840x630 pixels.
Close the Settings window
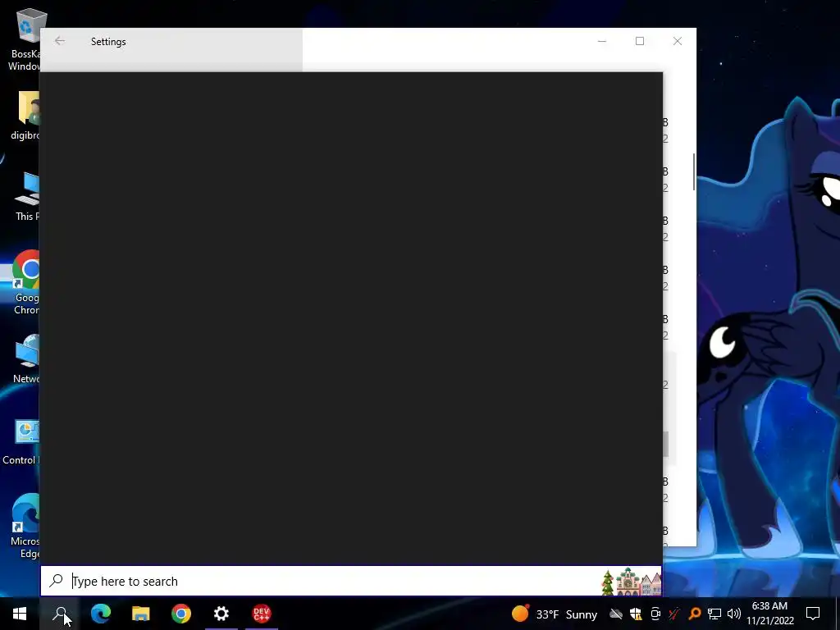click(x=677, y=41)
